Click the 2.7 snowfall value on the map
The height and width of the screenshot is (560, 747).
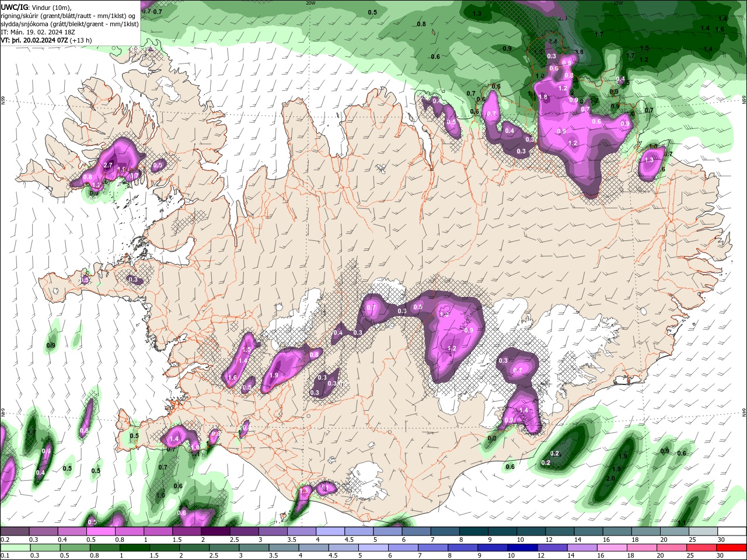108,165
